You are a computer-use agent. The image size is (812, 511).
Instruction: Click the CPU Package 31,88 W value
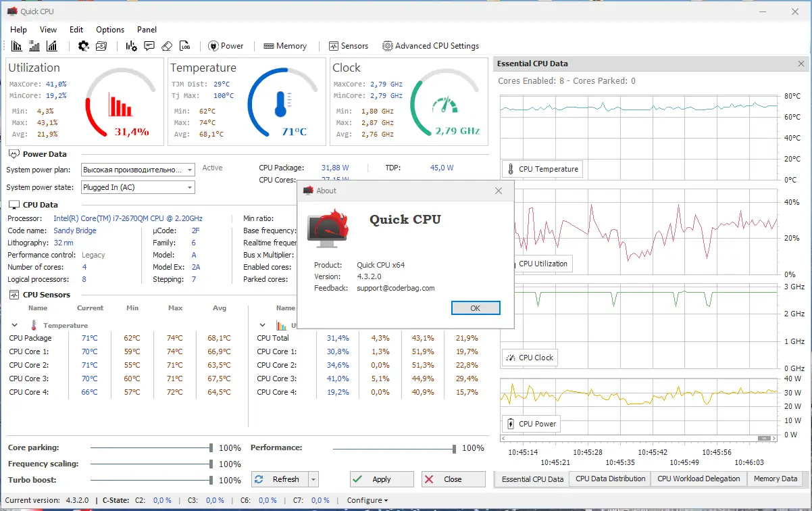(335, 168)
